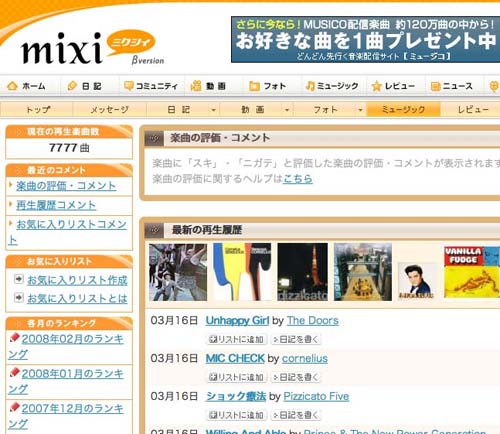
Task: Open the Vanilla Fudge album cover thumbnail
Action: [472, 272]
